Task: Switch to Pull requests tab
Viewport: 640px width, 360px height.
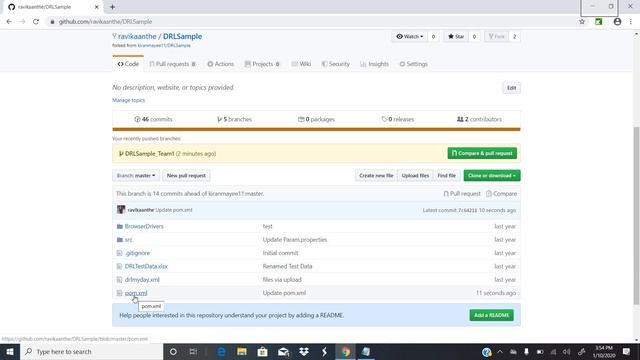Action: (172, 64)
